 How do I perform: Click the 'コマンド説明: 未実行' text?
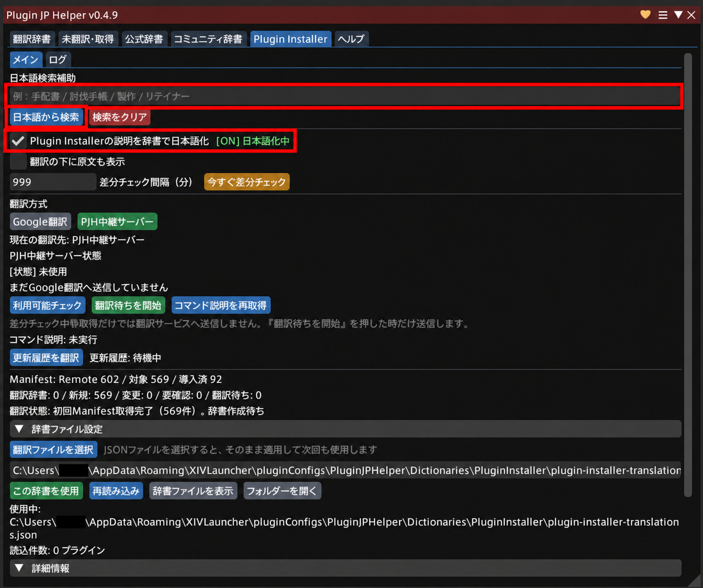pos(53,339)
